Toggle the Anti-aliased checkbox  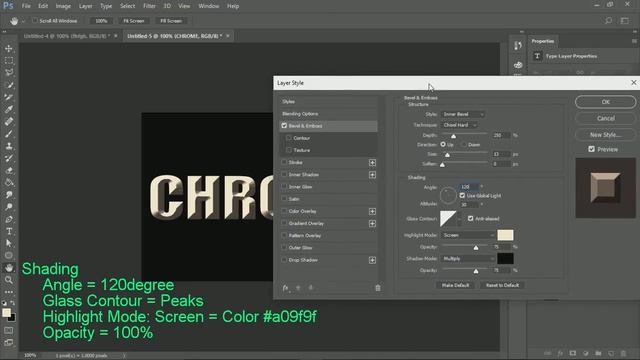pyautogui.click(x=471, y=218)
